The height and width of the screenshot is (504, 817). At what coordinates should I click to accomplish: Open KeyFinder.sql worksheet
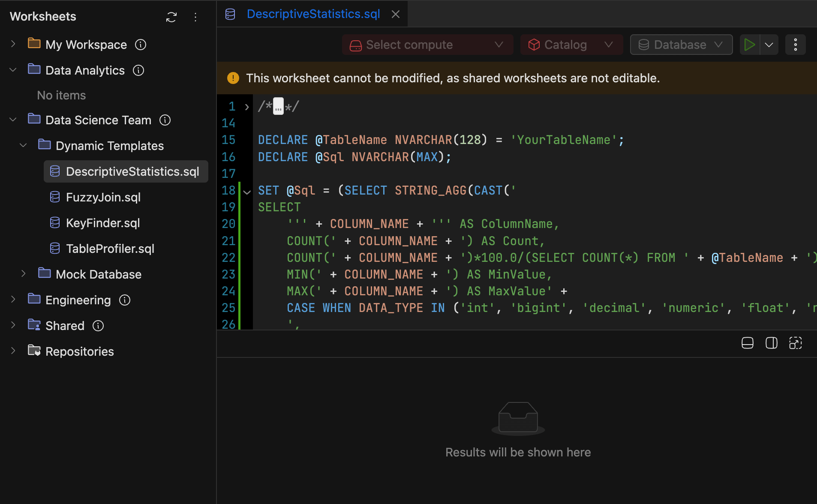pyautogui.click(x=103, y=223)
